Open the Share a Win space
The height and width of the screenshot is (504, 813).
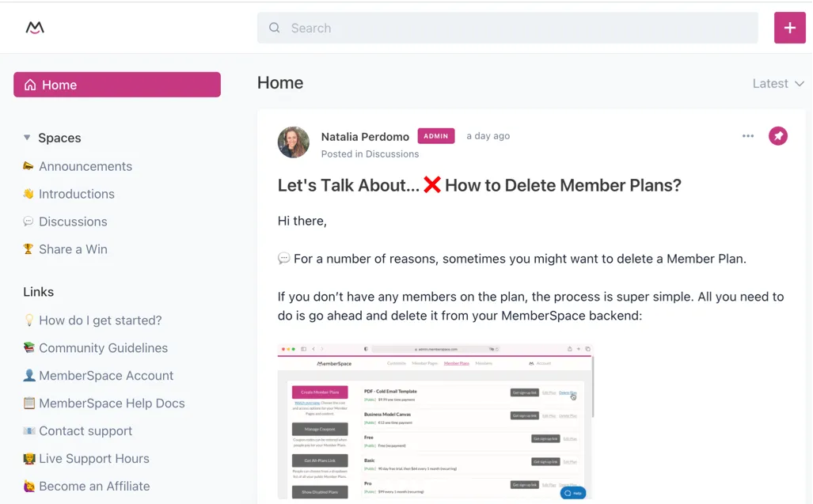tap(73, 249)
